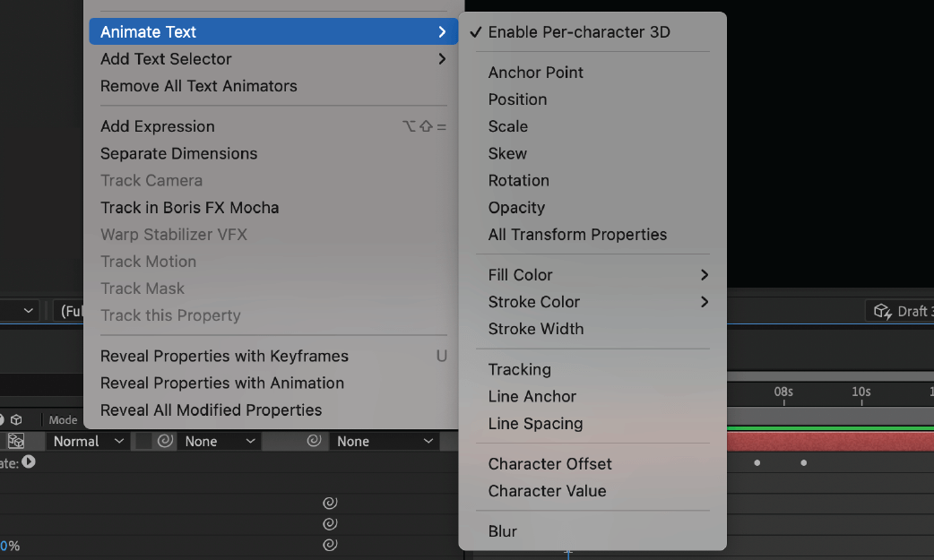Click Reveal All Modified Properties
This screenshot has width=934, height=560.
coord(211,409)
